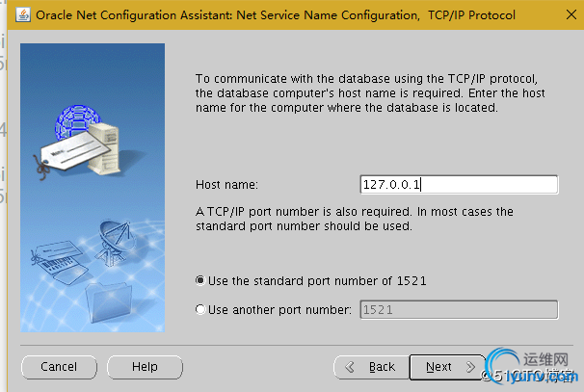Open Help for this wizard page
Screen dimensions: 584x392
pyautogui.click(x=145, y=367)
